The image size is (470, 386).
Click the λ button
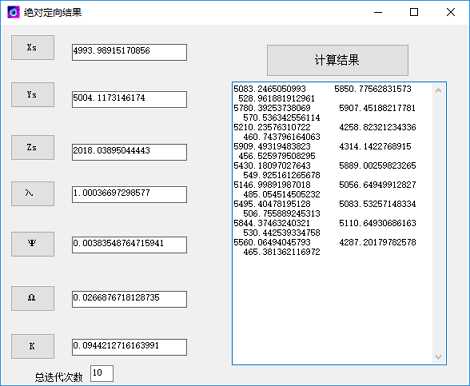coord(33,194)
